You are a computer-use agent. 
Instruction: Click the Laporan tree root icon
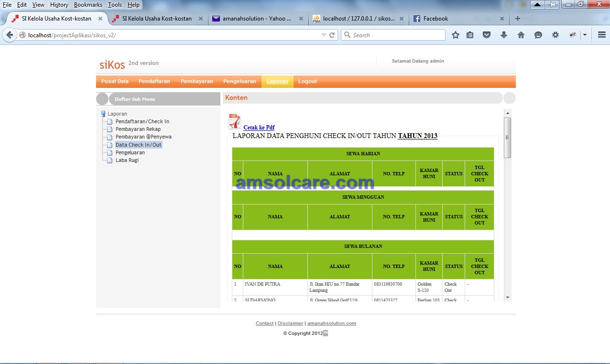tap(103, 114)
